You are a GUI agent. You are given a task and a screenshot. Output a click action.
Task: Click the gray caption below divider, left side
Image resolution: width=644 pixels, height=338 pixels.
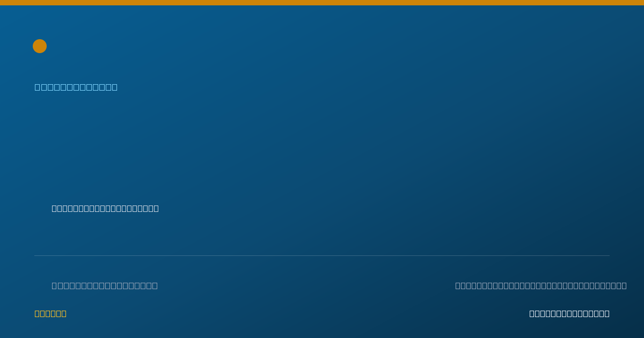point(105,285)
